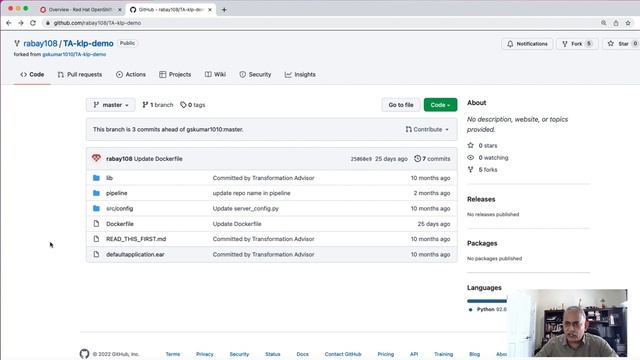The width and height of the screenshot is (640, 360).
Task: Expand the Contribute dropdown
Action: coord(427,129)
